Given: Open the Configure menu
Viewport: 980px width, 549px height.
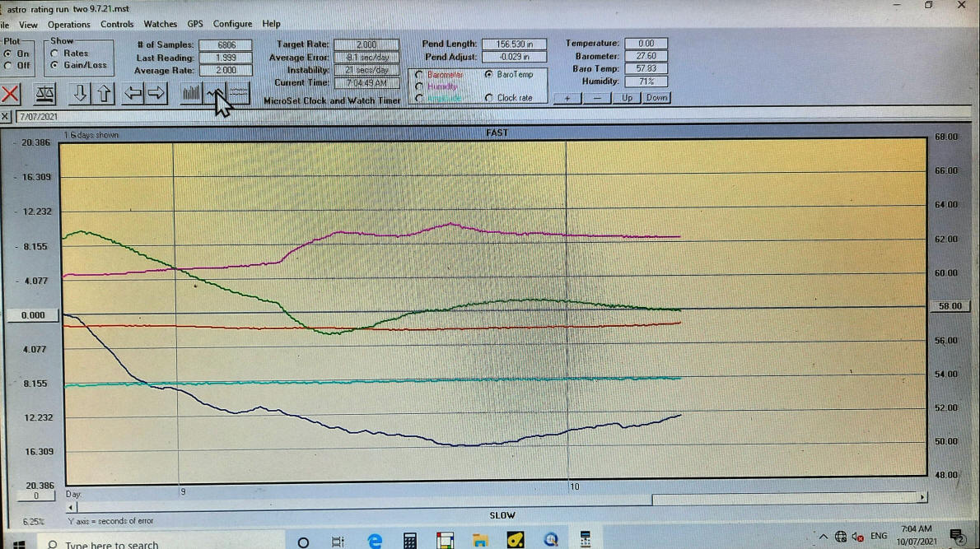Looking at the screenshot, I should (232, 25).
